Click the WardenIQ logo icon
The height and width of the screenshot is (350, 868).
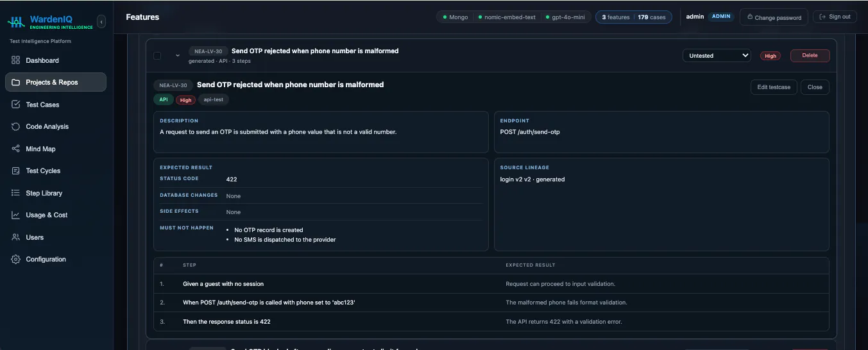[x=16, y=22]
